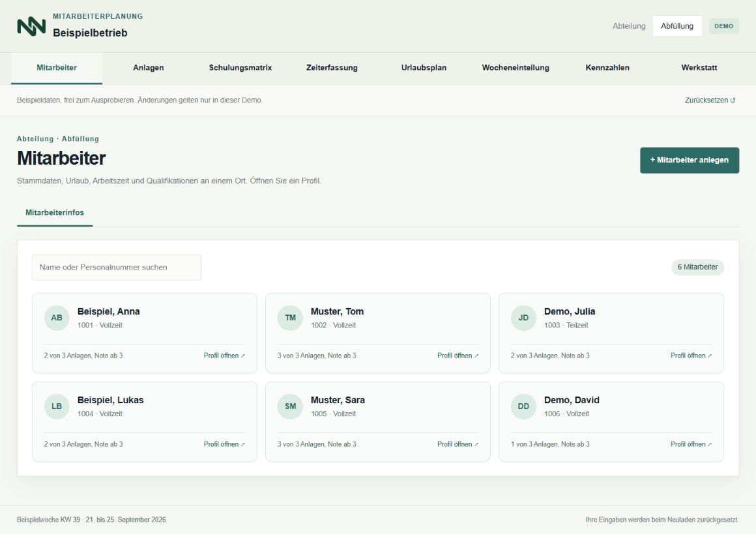Focus the name or Personalnummer search field

pos(117,268)
